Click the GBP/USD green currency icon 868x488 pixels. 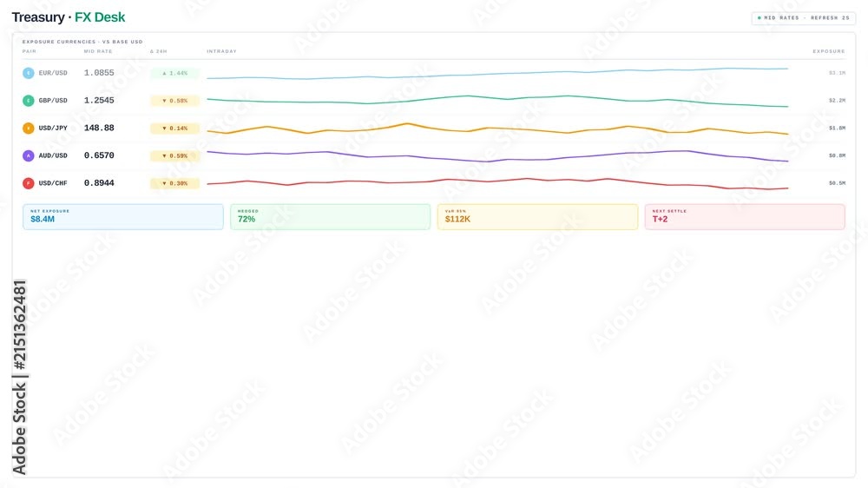[x=29, y=101]
